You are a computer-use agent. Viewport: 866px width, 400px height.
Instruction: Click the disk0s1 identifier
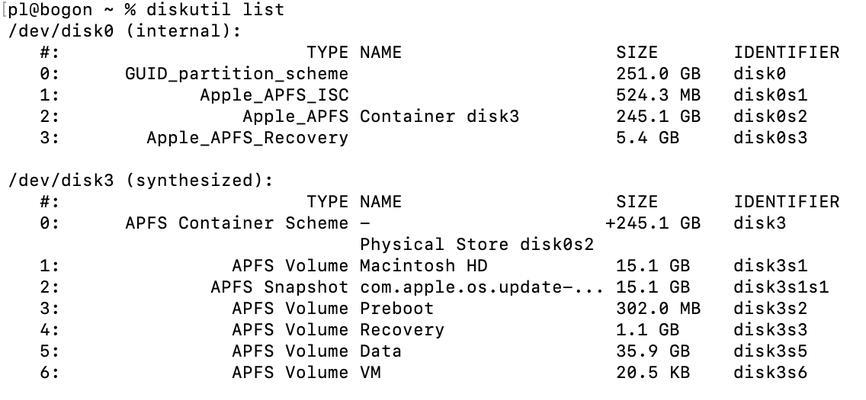click(x=770, y=95)
